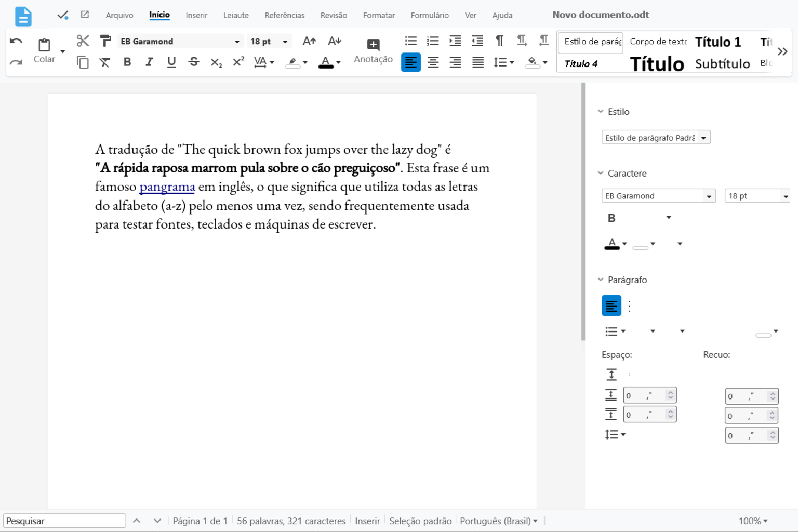This screenshot has width=798, height=532.
Task: Enable justified paragraph alignment
Action: 477,62
